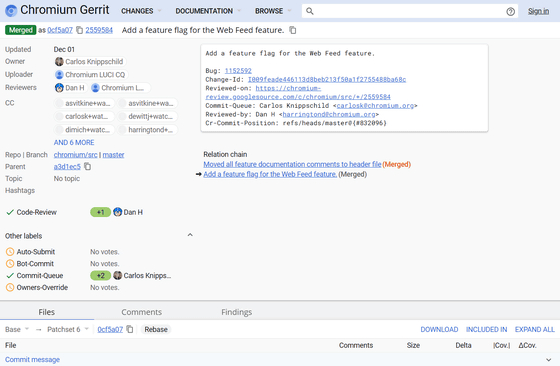
Task: Click the INCLUDED IN button
Action: 486,329
